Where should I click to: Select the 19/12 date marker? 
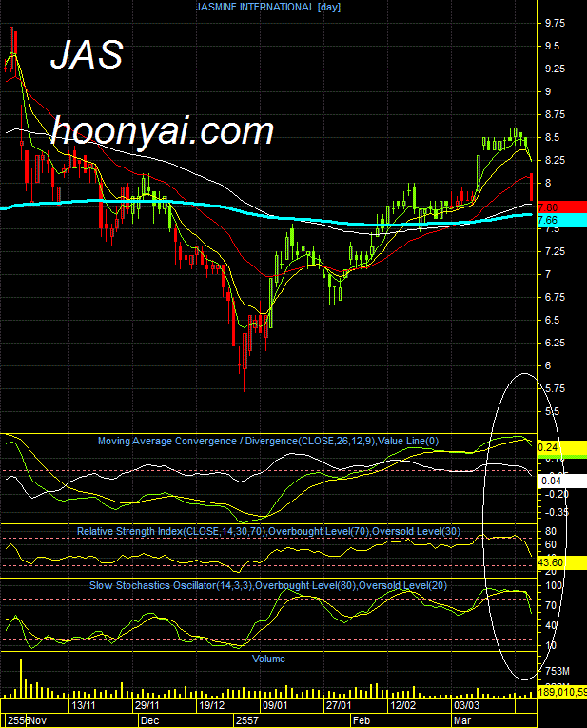[211, 706]
